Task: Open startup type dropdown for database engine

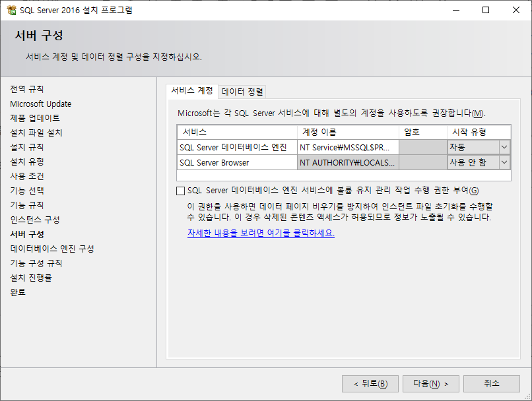Action: click(504, 147)
